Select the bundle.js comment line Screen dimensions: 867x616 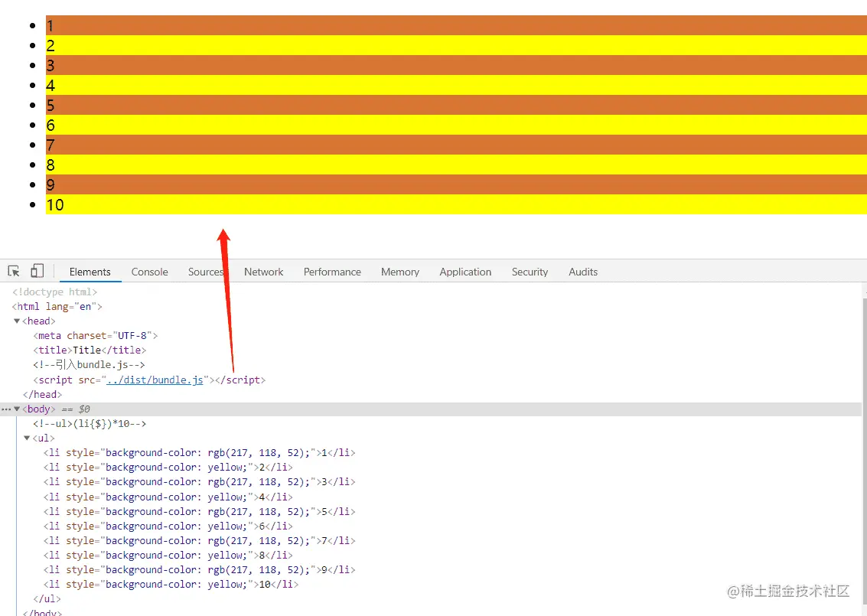tap(89, 364)
